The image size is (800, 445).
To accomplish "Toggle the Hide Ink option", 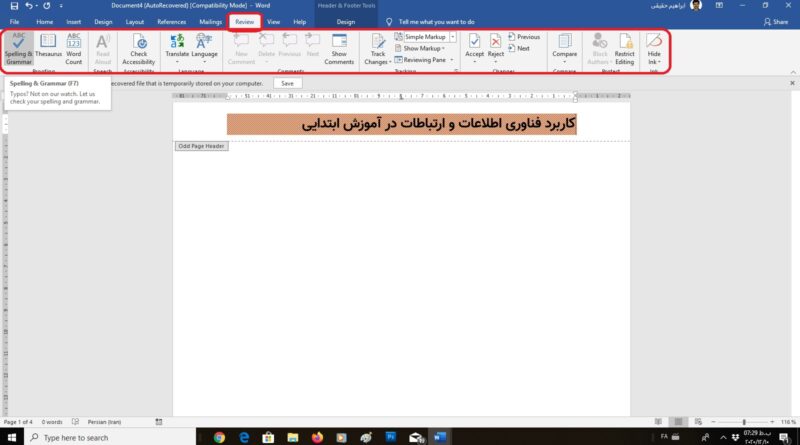I will [x=654, y=49].
